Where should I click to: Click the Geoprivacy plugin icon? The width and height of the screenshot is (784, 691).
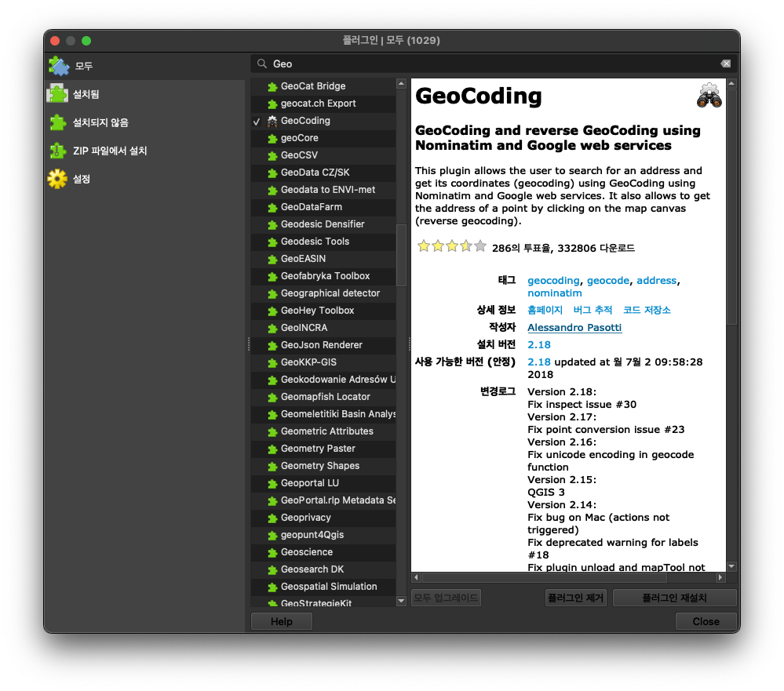tap(272, 518)
